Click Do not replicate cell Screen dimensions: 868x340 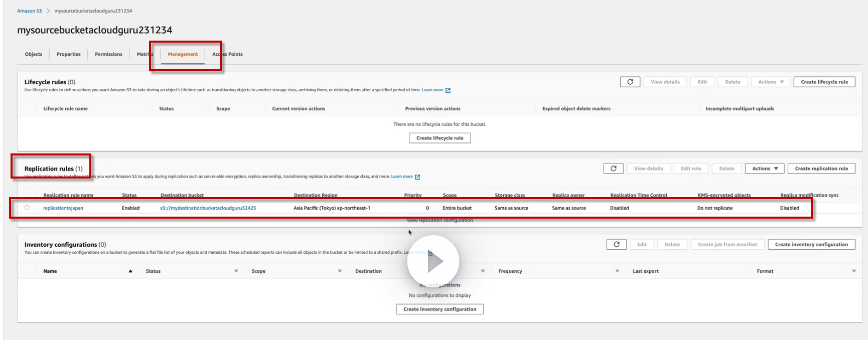(x=715, y=208)
